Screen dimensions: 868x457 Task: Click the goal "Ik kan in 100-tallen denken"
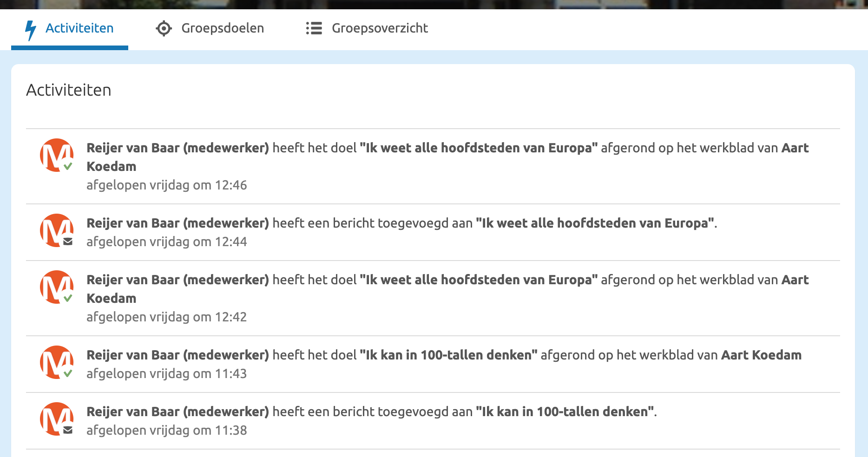(x=447, y=355)
